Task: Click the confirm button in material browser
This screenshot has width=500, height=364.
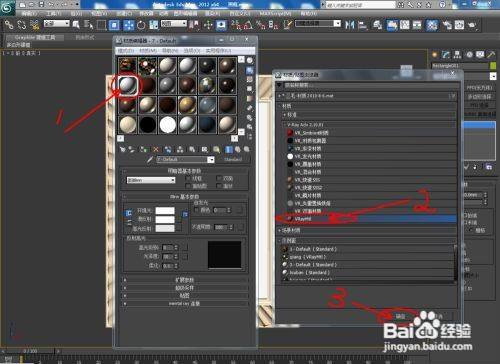Action: point(401,316)
